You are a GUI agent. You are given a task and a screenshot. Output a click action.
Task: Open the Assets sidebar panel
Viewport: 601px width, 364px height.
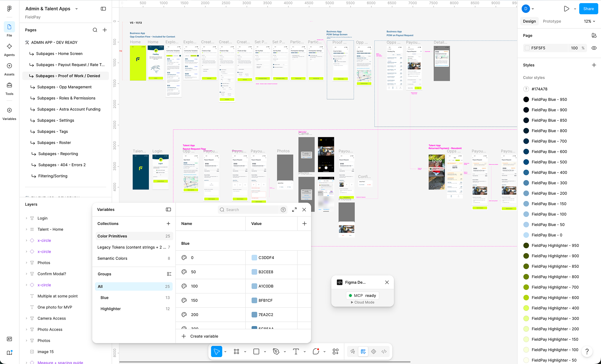pyautogui.click(x=9, y=69)
